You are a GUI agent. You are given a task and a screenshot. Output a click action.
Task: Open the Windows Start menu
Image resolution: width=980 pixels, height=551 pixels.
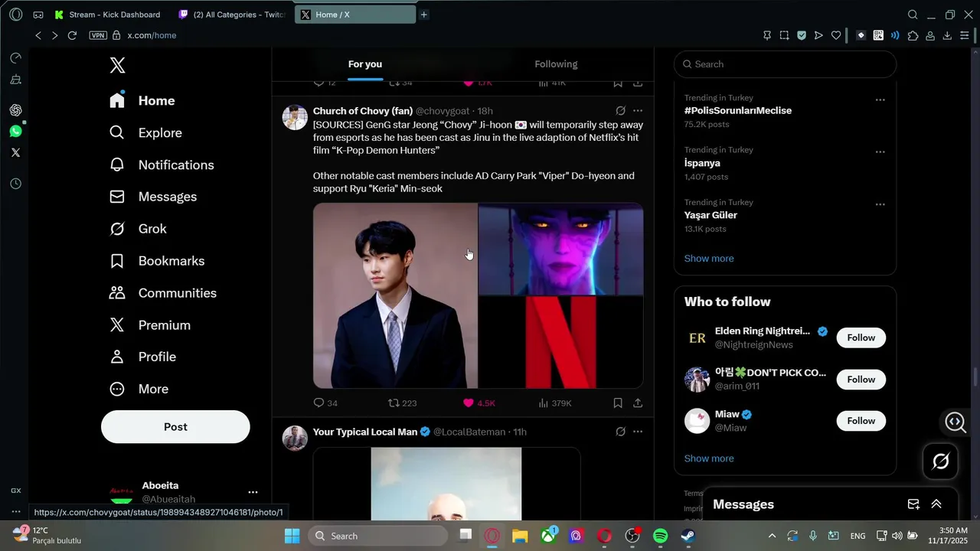[x=292, y=536]
